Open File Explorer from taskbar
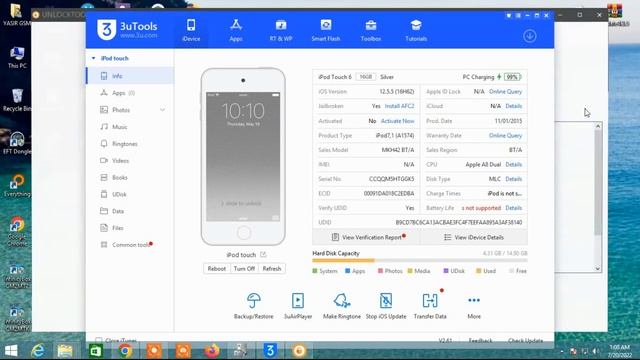Image resolution: width=640 pixels, height=360 pixels. 65,351
